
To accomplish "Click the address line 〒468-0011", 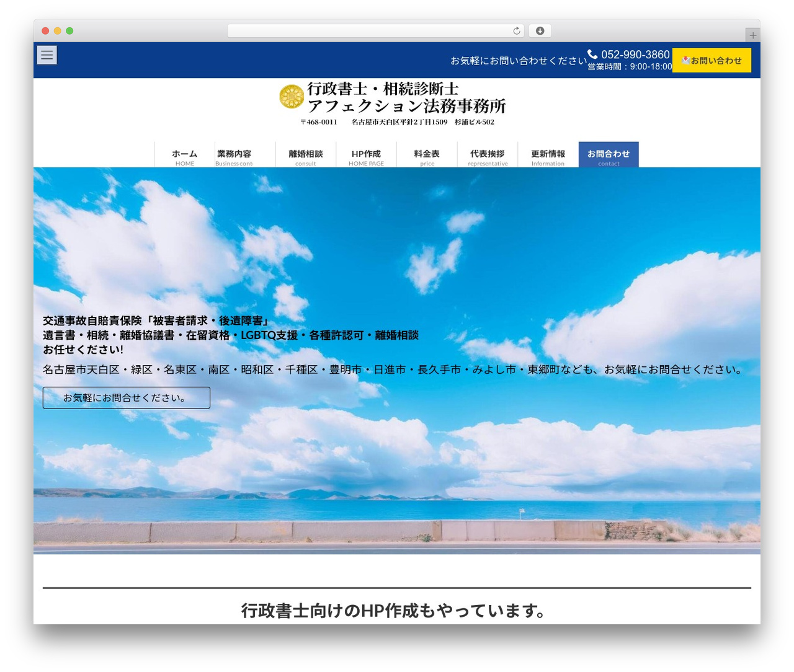I will click(397, 122).
